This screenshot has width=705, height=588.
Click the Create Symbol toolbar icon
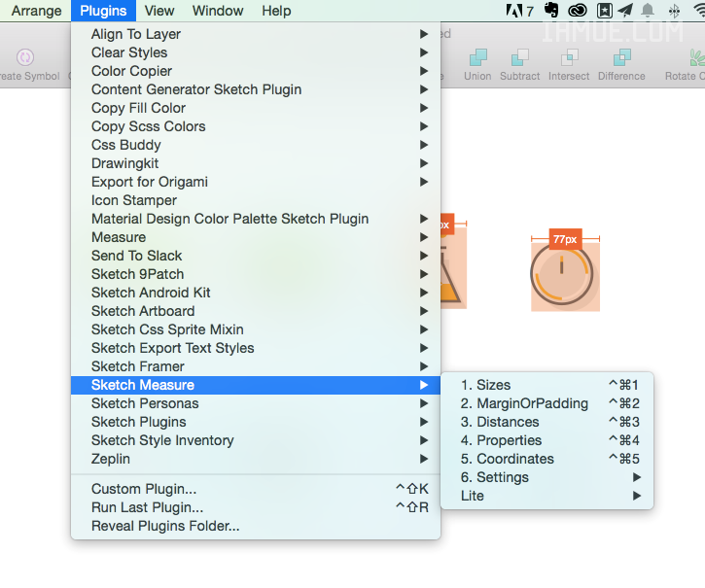[x=25, y=57]
